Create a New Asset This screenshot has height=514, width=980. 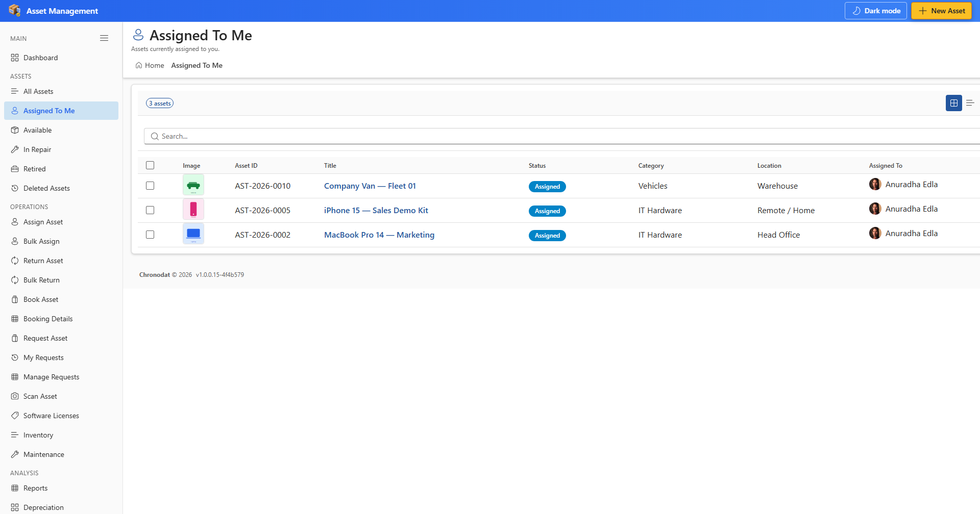click(x=941, y=11)
